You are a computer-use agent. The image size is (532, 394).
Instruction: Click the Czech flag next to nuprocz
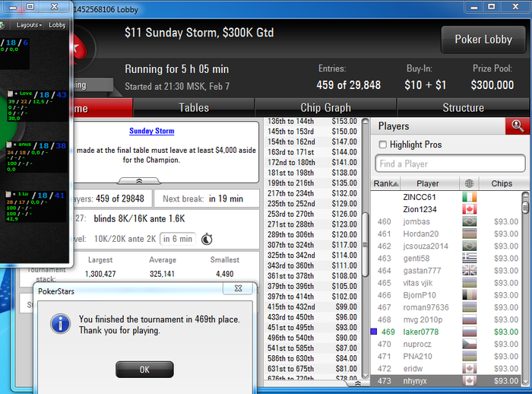[470, 344]
